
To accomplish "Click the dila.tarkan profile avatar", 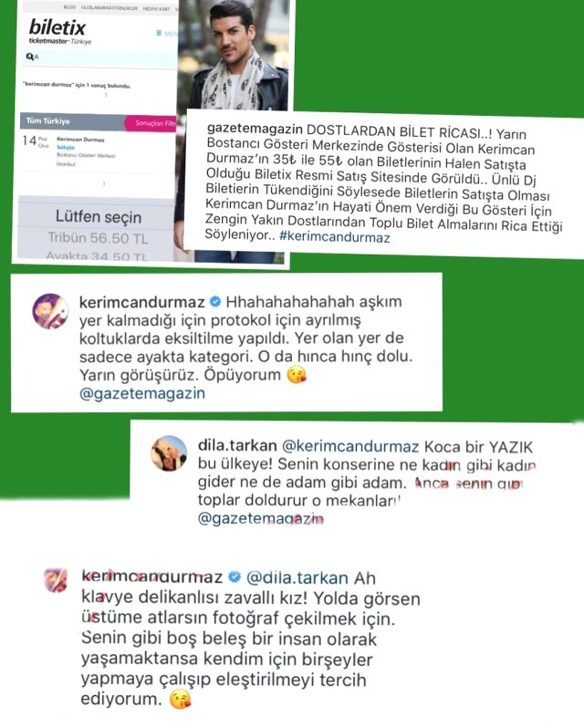I will 169,453.
